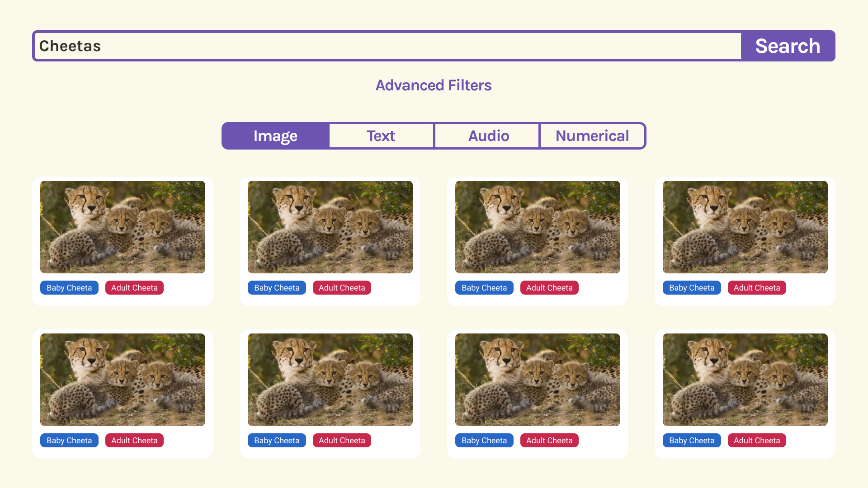This screenshot has width=868, height=488.
Task: Click the Cheetas search input field
Action: 387,46
